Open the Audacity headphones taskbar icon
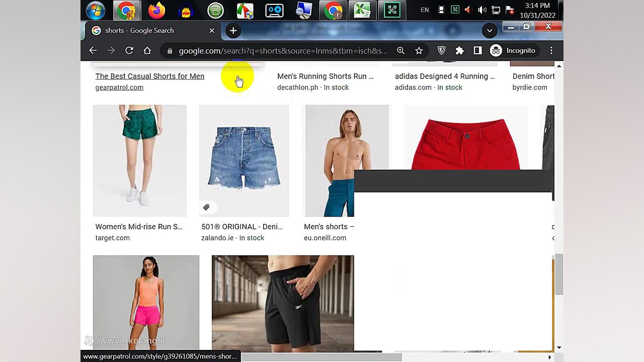 coord(186,11)
